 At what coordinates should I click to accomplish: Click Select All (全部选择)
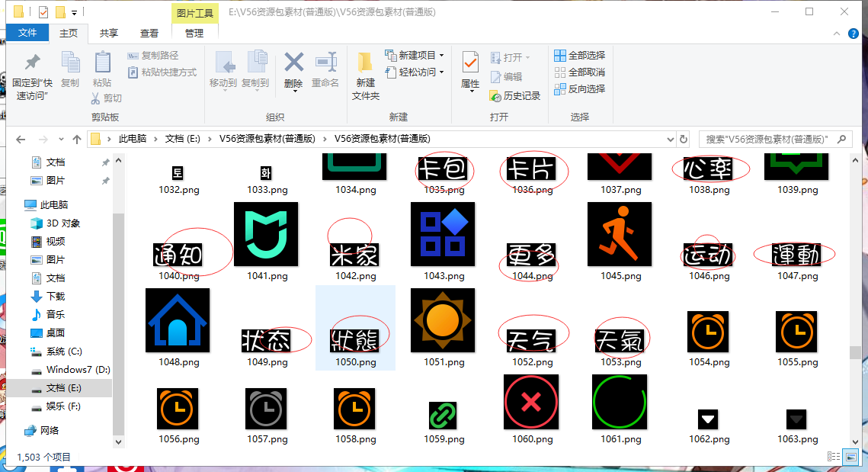click(x=580, y=56)
